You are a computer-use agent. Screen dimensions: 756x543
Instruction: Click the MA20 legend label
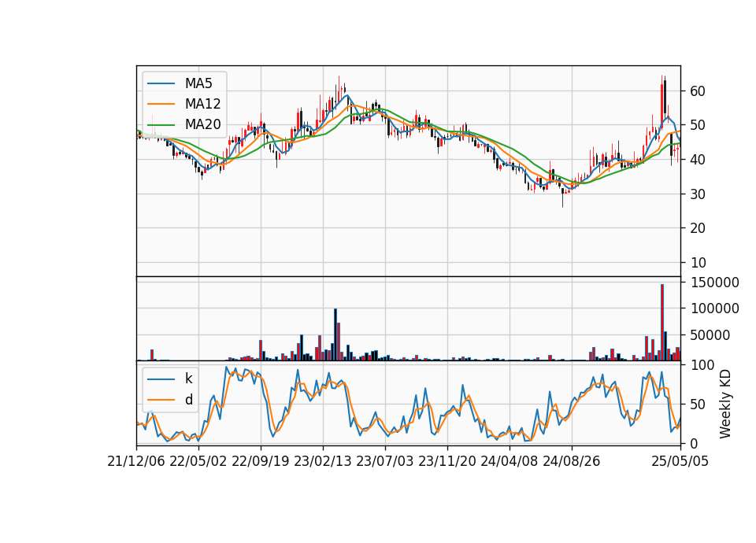coord(202,124)
